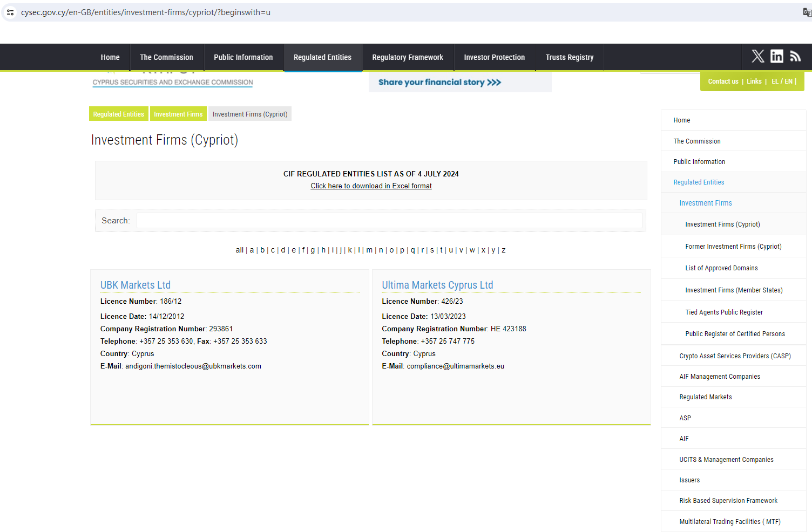Open Regulatory Framework navigation menu
This screenshot has height=532, width=812.
(408, 57)
